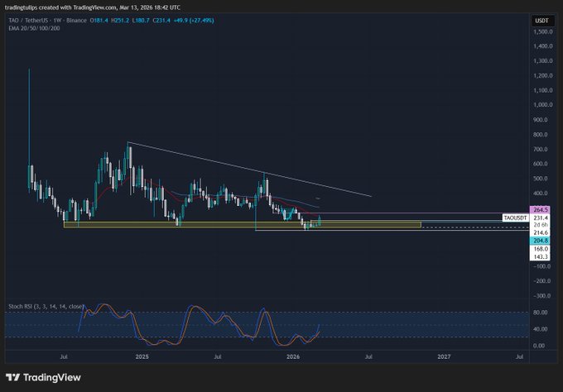Click the +49.9 (+27.49%) change value
The image size is (563, 392).
coord(194,21)
